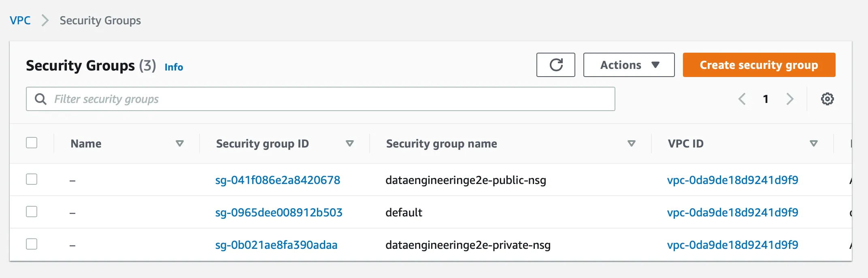
Task: Click the dataengineeringe2e-public-nsg name cell
Action: [x=466, y=180]
